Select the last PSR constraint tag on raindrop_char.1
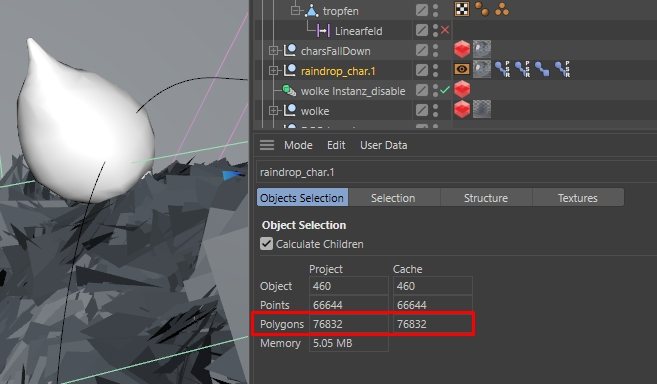 pos(562,69)
